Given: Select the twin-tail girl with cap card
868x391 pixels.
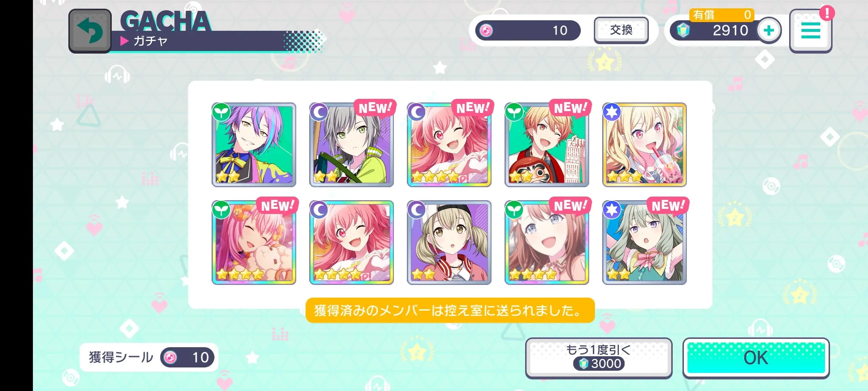Looking at the screenshot, I should 449,243.
